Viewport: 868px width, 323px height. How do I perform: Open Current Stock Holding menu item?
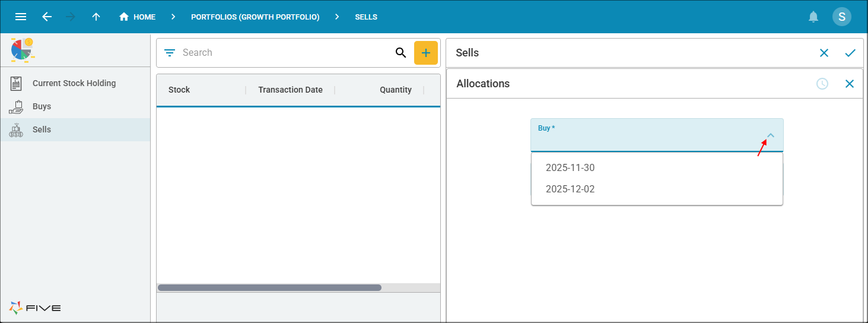(x=74, y=84)
